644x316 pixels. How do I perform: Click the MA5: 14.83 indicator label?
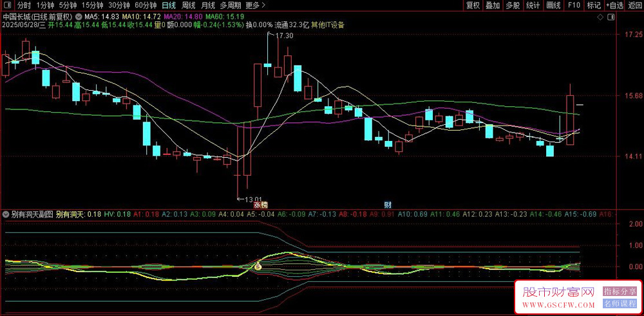(x=102, y=17)
